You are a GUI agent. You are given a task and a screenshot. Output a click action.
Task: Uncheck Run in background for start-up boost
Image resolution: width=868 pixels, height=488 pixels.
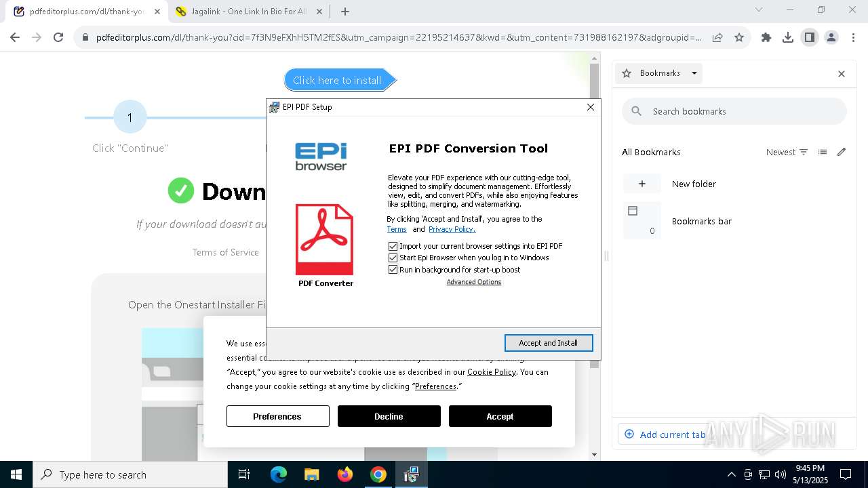point(393,270)
